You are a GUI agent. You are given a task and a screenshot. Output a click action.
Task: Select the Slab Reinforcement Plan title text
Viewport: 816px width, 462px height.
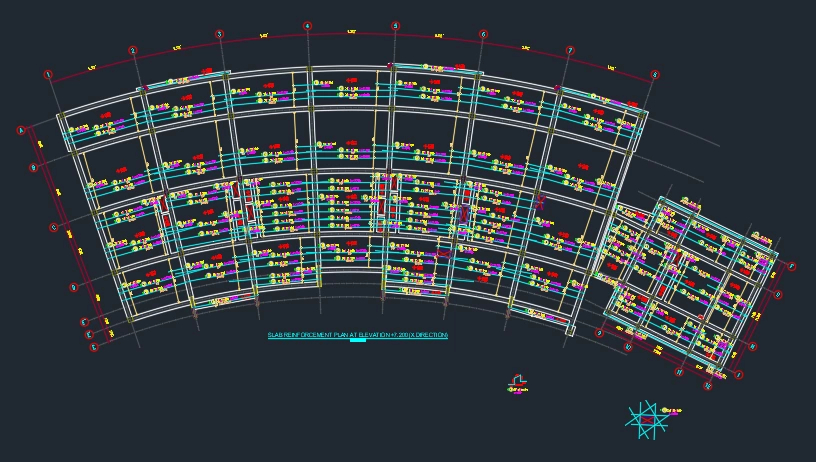tap(357, 334)
